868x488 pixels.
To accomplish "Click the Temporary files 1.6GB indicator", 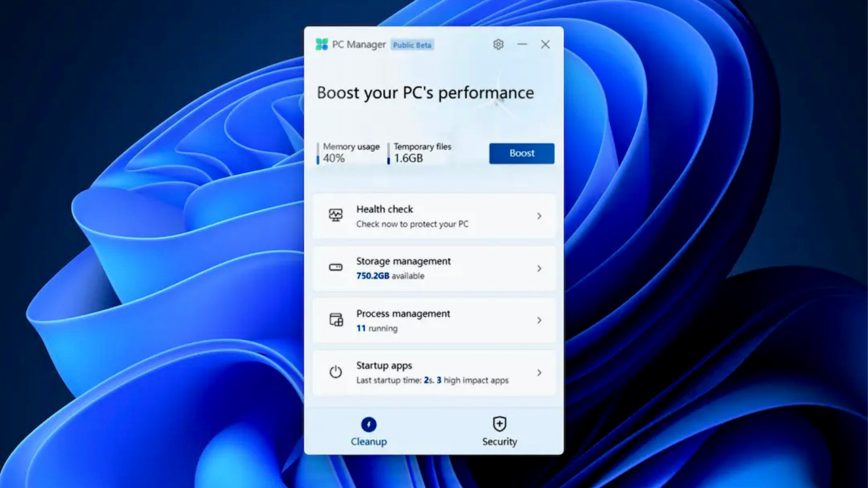I will [x=420, y=152].
